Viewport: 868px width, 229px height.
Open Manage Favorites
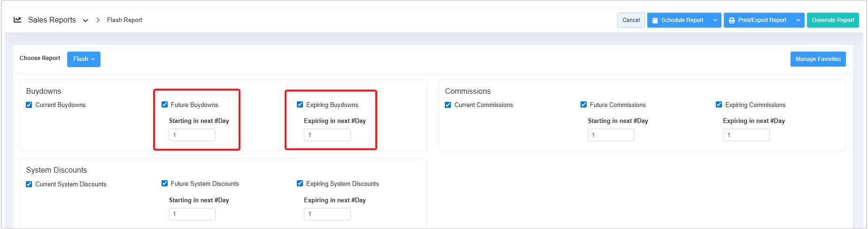[818, 59]
